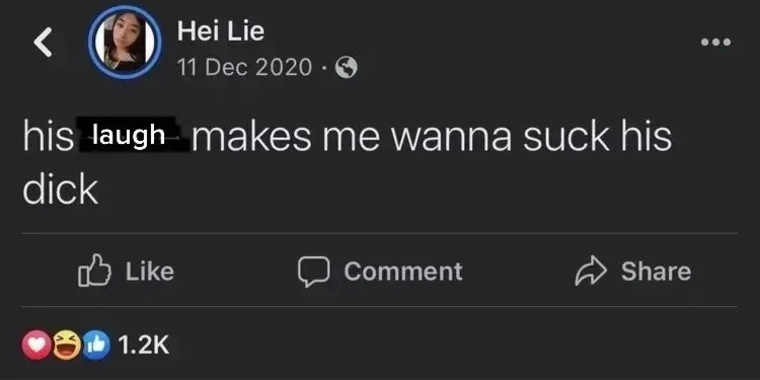The width and height of the screenshot is (760, 380).
Task: Open the three-dot post options menu
Action: (x=716, y=42)
